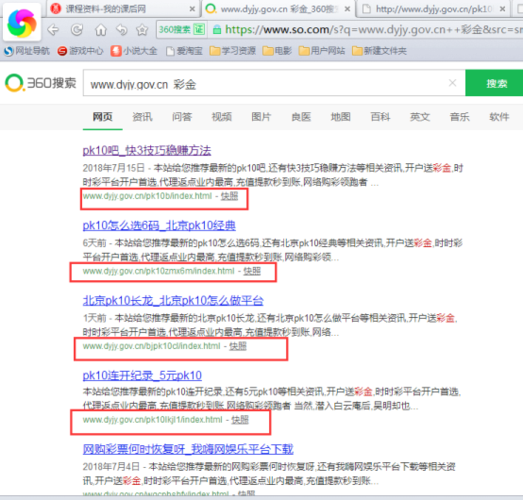Open 用户网站 bookmark folder
This screenshot has height=500, width=523.
tap(322, 51)
